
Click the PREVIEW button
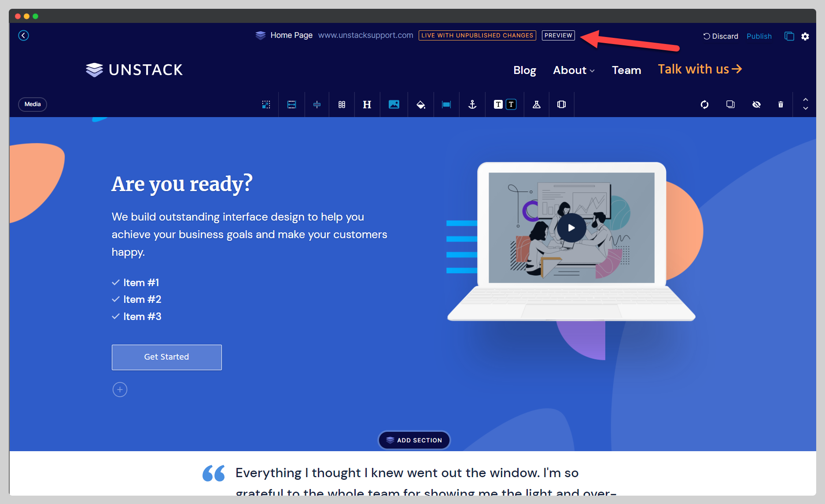(x=558, y=35)
